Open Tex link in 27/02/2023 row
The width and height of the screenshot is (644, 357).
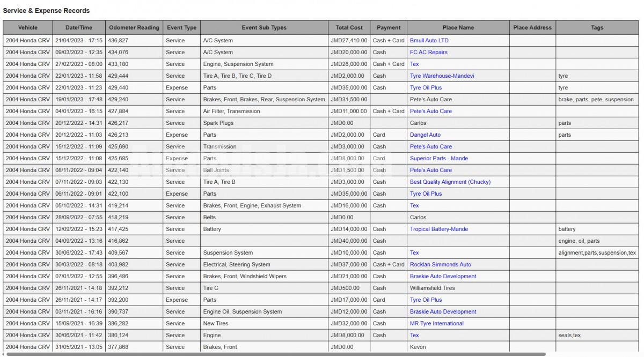(414, 64)
